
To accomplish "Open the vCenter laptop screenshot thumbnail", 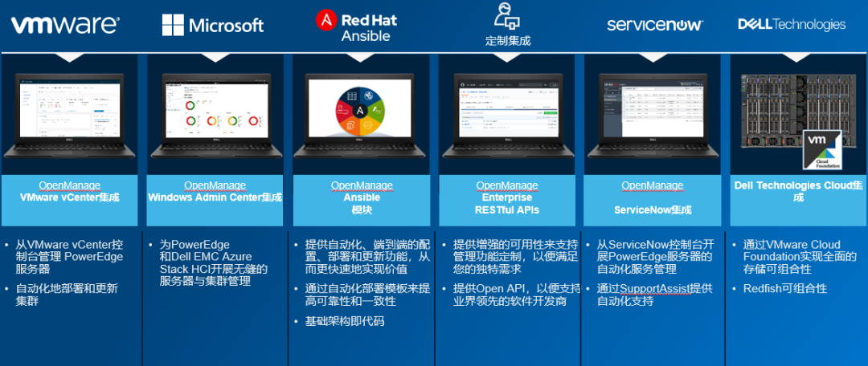I will point(69,115).
